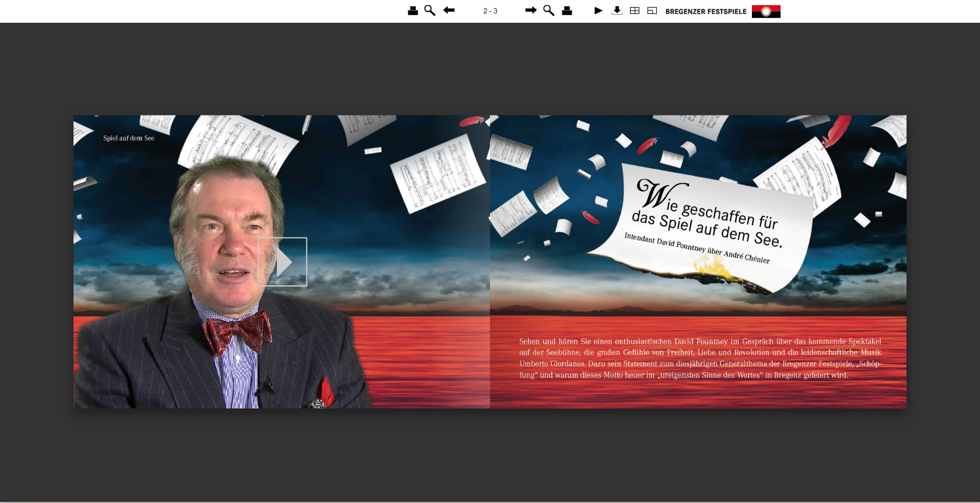
Task: Click 'Intendant David Pountney über André Chénier' subtitle
Action: click(697, 248)
